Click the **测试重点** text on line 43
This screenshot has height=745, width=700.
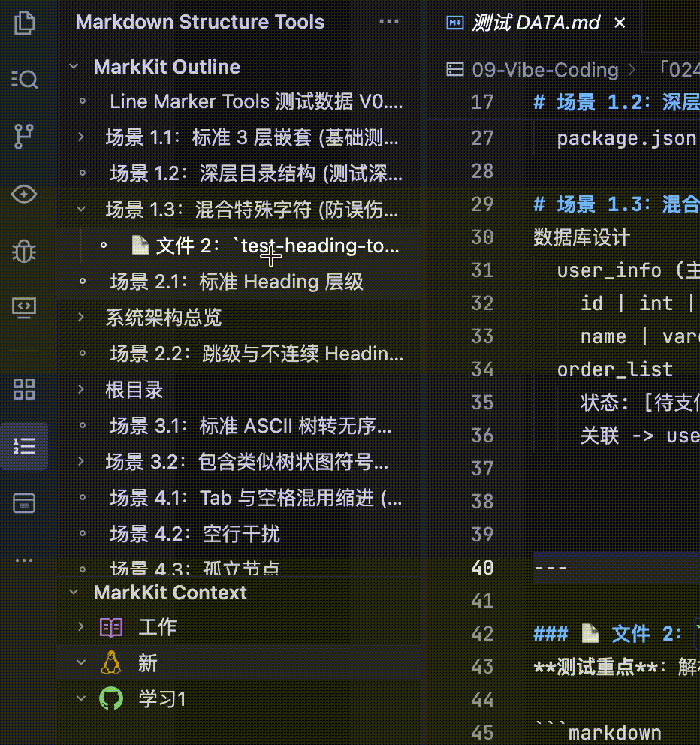pyautogui.click(x=596, y=667)
